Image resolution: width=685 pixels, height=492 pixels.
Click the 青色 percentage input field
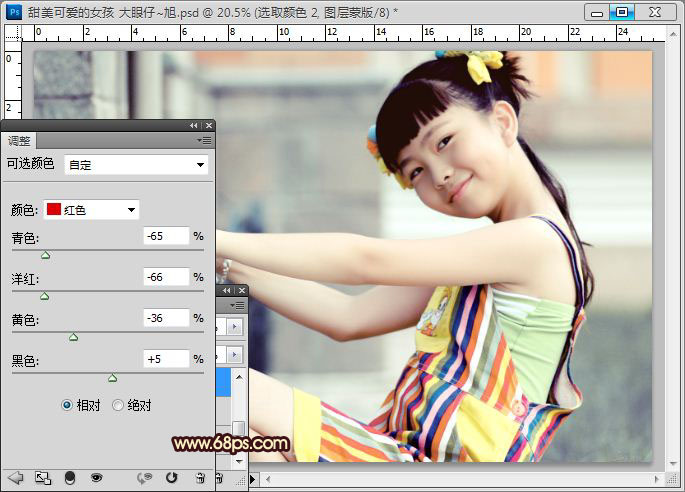(165, 237)
